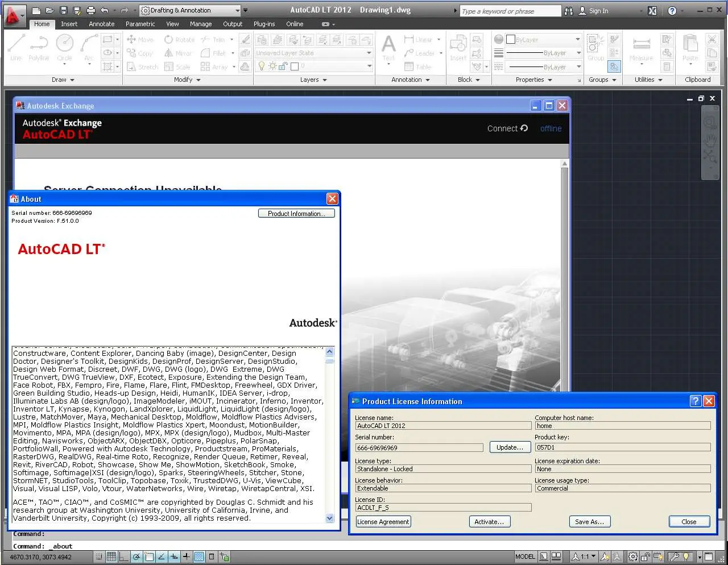
Task: Click the Table tool in Annotation panel
Action: tap(418, 67)
